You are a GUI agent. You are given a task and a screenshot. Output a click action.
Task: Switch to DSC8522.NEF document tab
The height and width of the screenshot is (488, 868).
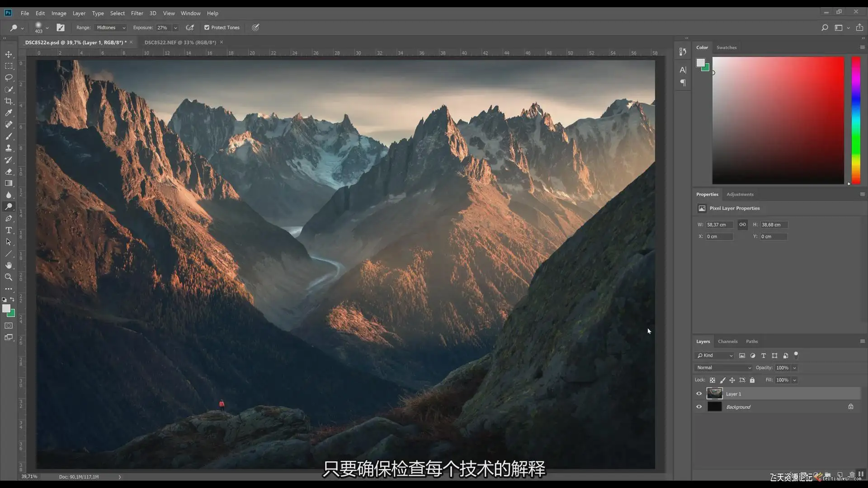pyautogui.click(x=180, y=42)
